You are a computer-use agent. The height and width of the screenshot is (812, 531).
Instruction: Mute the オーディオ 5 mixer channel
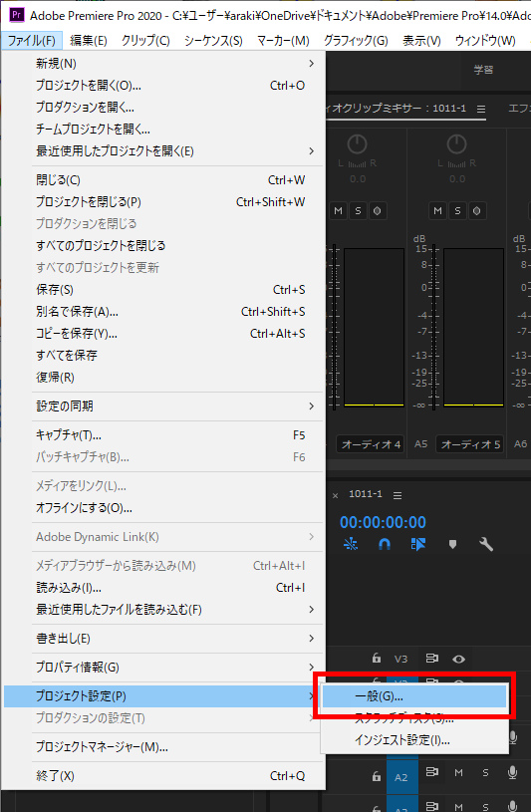437,211
